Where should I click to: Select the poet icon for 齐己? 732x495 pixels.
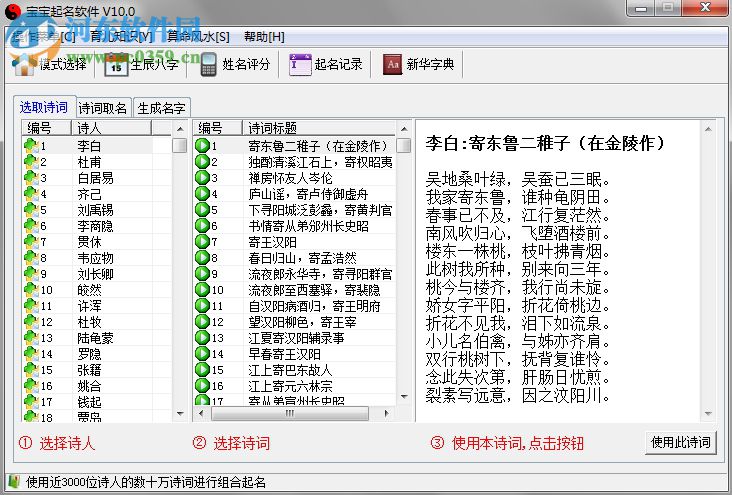(x=31, y=194)
